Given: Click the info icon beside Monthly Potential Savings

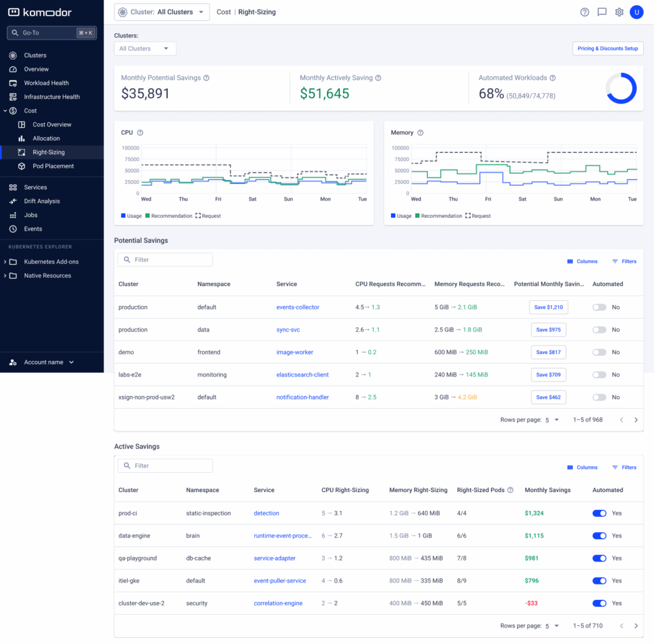Looking at the screenshot, I should click(x=206, y=78).
